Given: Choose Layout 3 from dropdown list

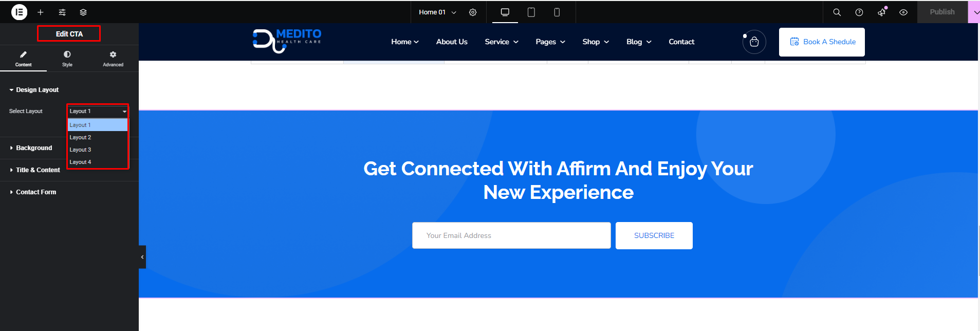Looking at the screenshot, I should click(x=81, y=150).
